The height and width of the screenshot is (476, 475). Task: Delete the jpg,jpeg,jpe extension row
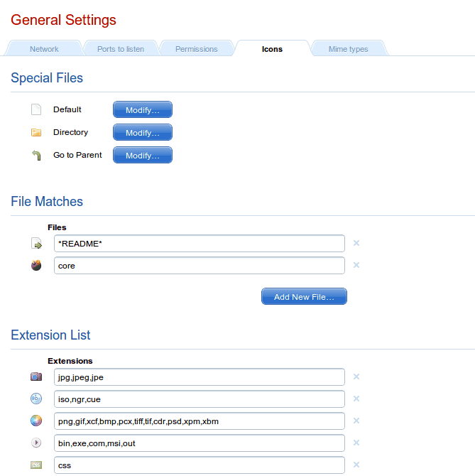(x=356, y=377)
